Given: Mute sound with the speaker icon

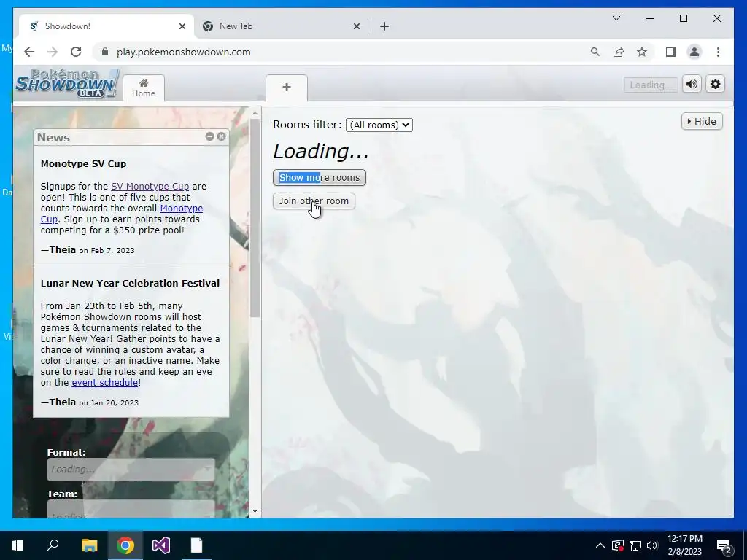Looking at the screenshot, I should (x=692, y=85).
